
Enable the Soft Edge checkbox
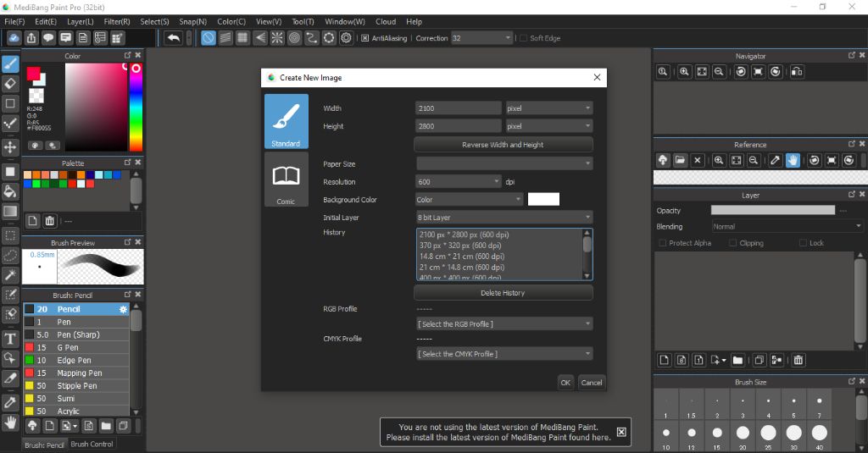click(x=523, y=38)
